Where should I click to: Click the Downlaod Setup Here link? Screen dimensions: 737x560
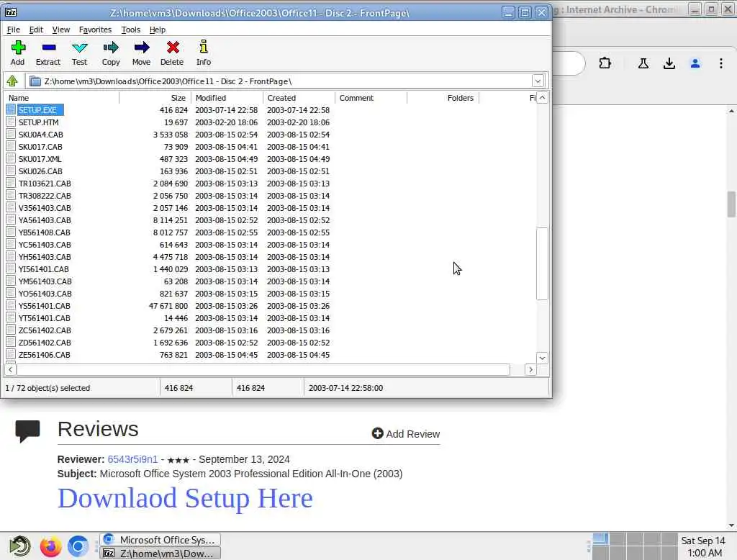tap(185, 498)
